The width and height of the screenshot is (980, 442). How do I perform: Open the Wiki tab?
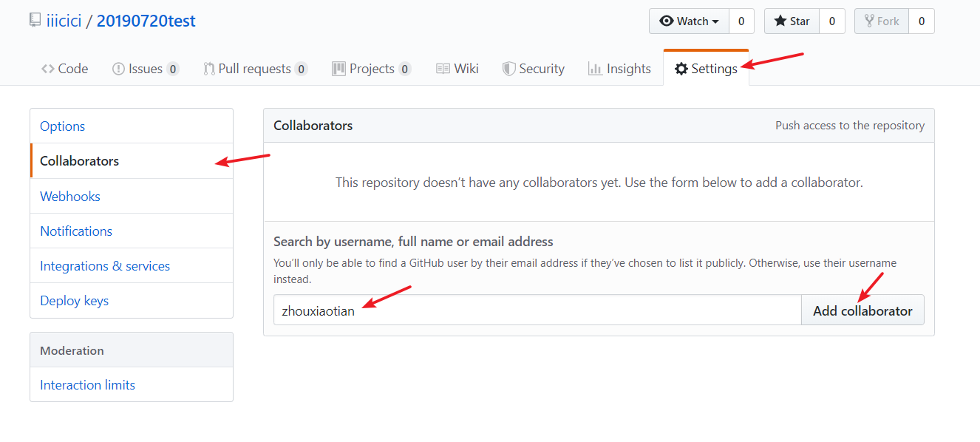pos(457,69)
